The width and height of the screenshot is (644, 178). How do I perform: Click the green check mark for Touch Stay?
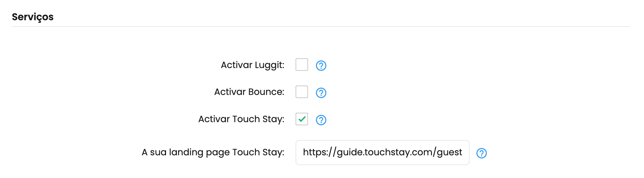(x=302, y=119)
